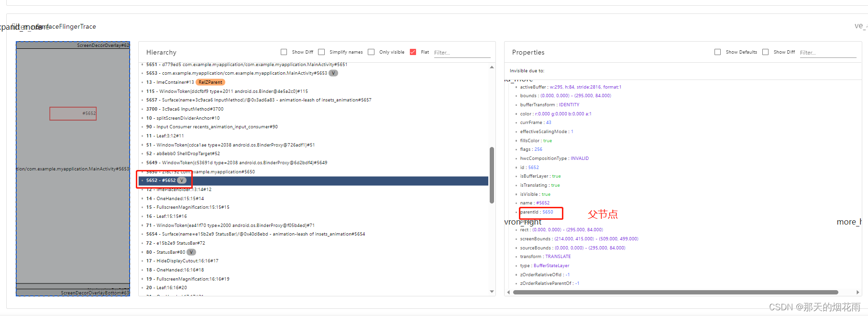
Task: Toggle Show Diff checkbox in Properties panel
Action: pos(765,52)
